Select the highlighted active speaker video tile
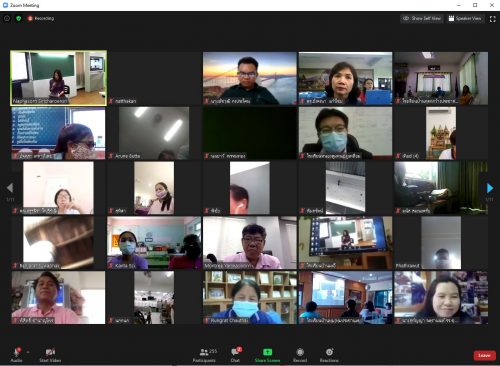Image resolution: width=500 pixels, height=366 pixels. (x=59, y=78)
